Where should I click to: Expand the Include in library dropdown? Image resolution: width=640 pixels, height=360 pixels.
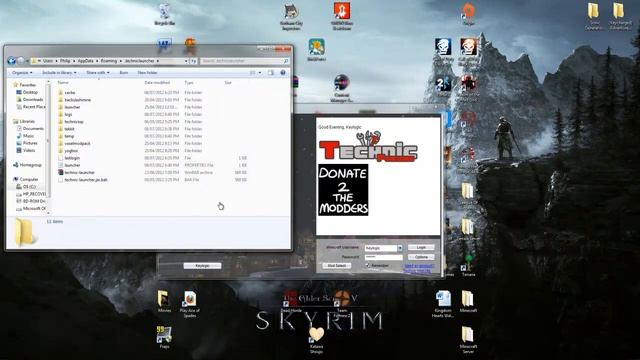[x=59, y=73]
